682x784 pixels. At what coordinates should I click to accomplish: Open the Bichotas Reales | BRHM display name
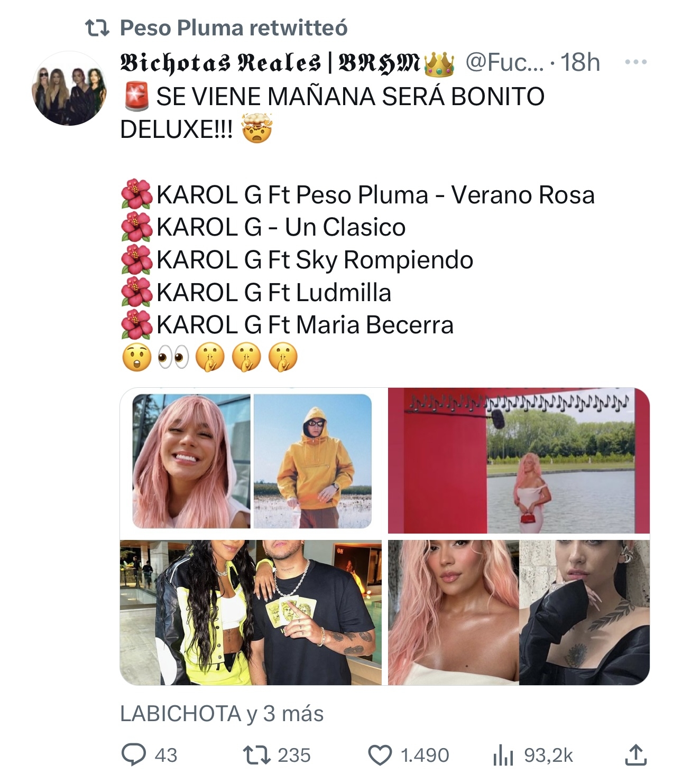point(288,63)
